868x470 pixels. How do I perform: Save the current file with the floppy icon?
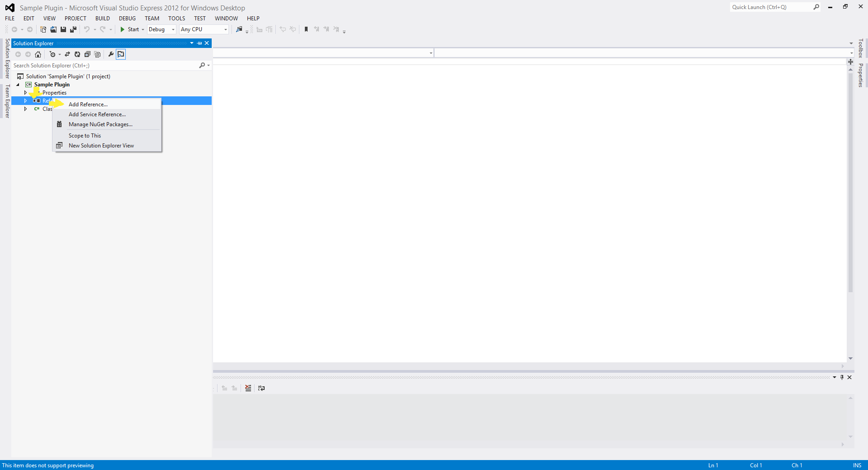click(x=63, y=29)
